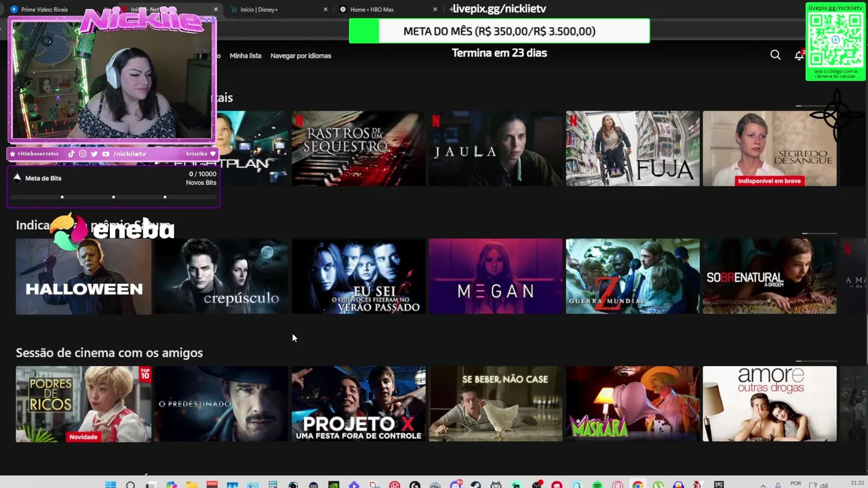The width and height of the screenshot is (868, 488).
Task: Open the Windows Start button
Action: (x=111, y=485)
